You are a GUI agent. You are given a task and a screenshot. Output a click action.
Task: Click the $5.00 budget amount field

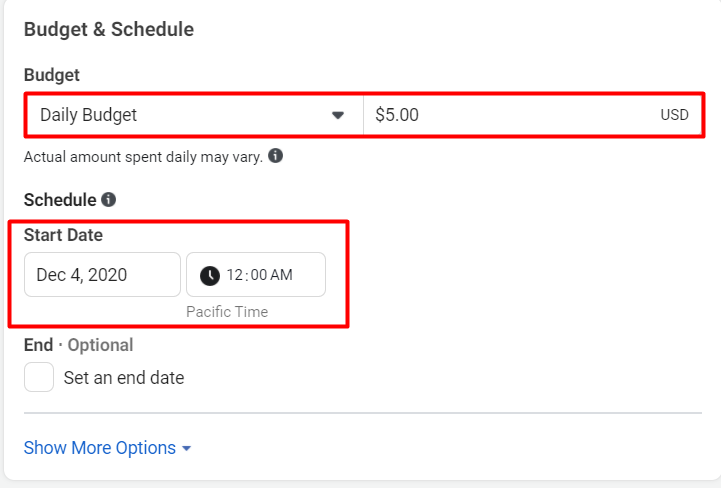(x=500, y=115)
